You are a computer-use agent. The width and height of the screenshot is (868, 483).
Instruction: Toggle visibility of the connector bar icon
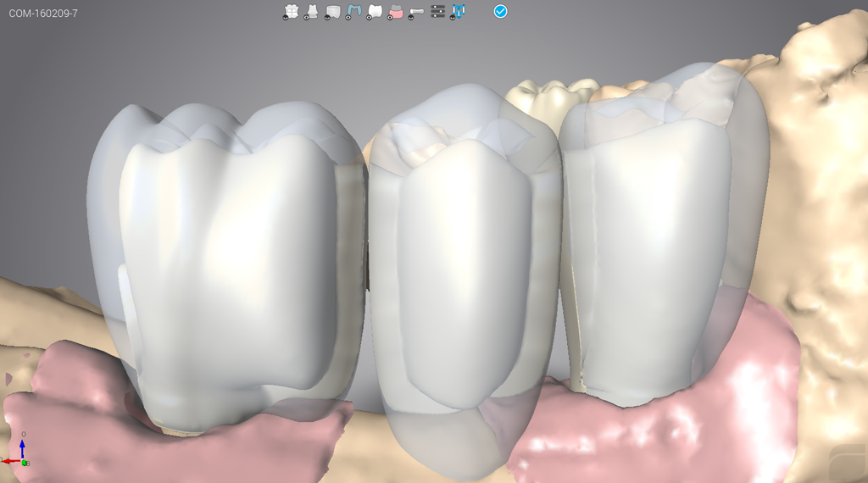point(415,12)
